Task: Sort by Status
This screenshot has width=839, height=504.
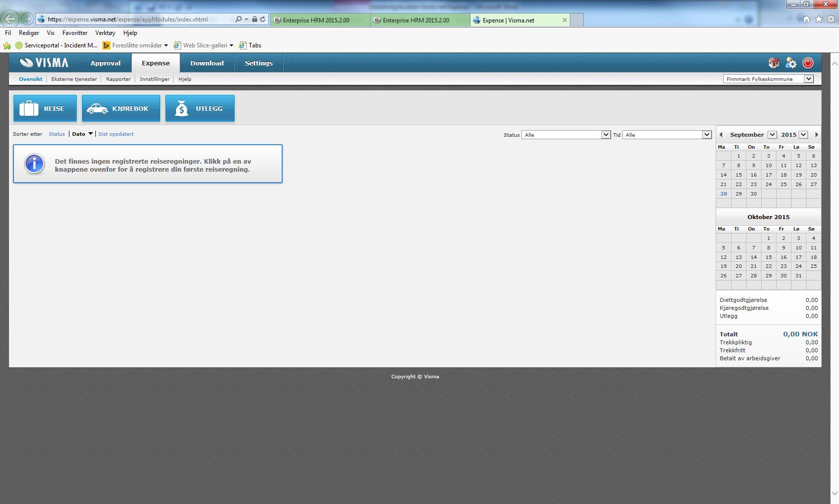Action: (57, 134)
